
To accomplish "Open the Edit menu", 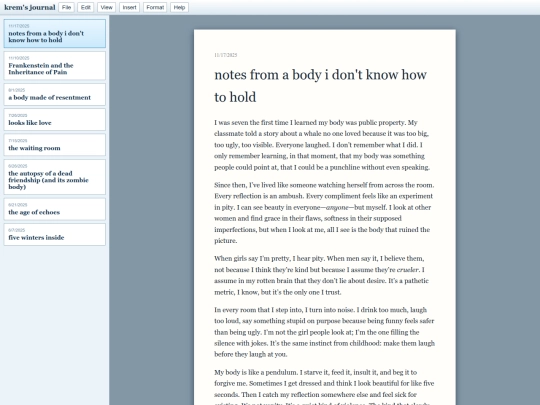I will (x=86, y=7).
